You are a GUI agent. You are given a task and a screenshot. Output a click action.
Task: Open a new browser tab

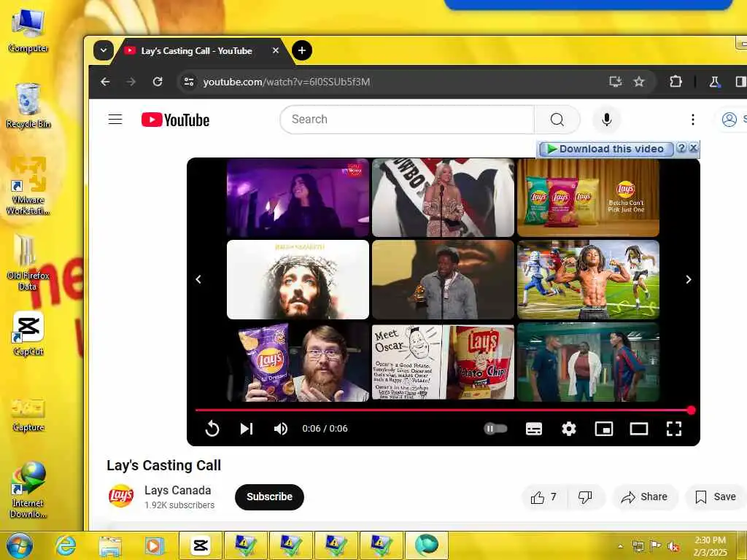tap(301, 50)
